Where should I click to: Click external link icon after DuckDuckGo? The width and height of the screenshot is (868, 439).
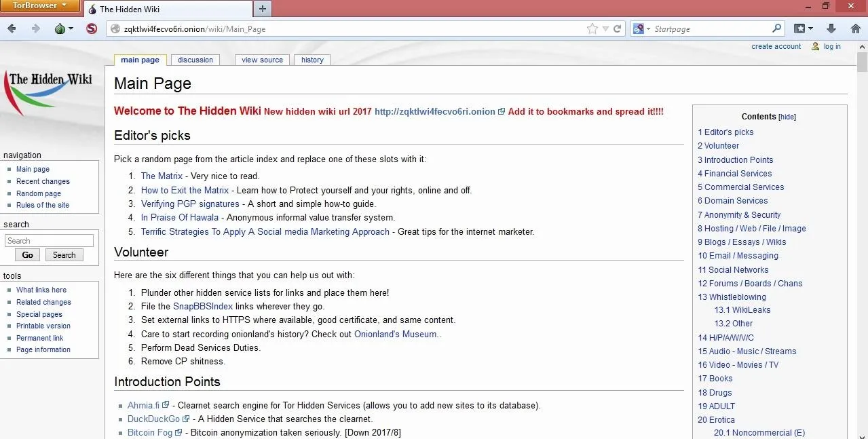[x=186, y=419]
